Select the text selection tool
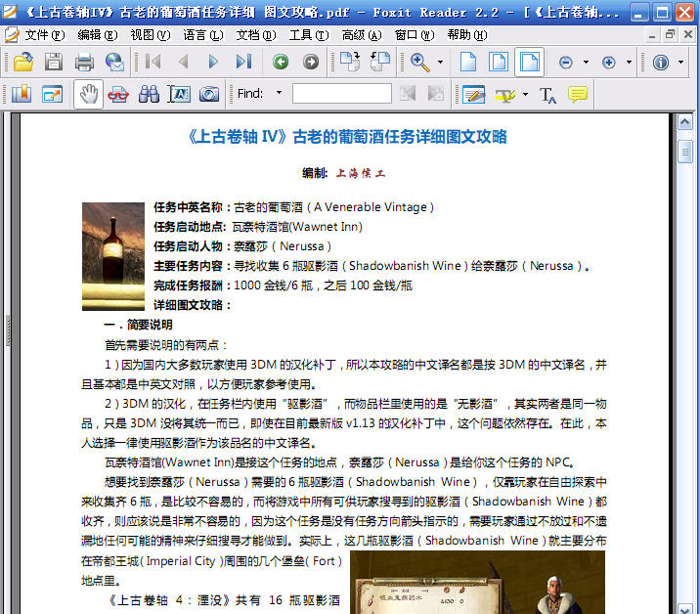 179,94
